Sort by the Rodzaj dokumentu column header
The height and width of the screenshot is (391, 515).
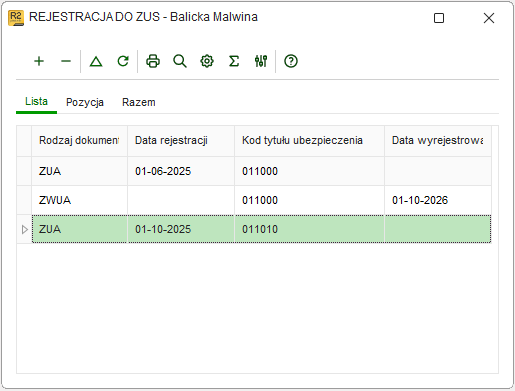point(79,140)
